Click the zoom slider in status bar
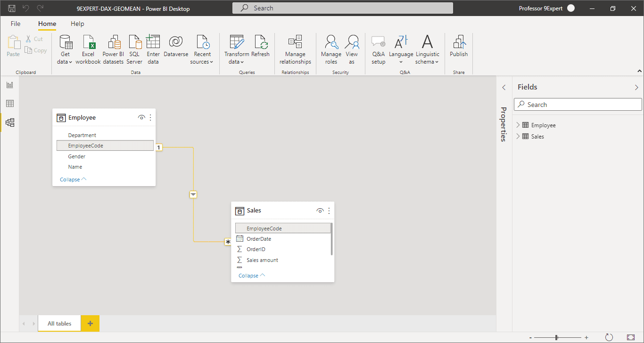This screenshot has width=644, height=343. [557, 337]
